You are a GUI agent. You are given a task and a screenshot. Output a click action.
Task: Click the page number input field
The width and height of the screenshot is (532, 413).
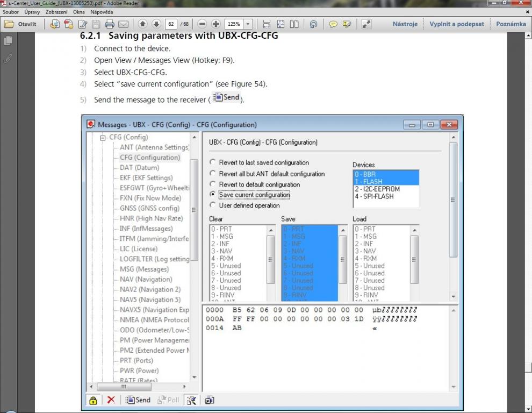click(171, 24)
